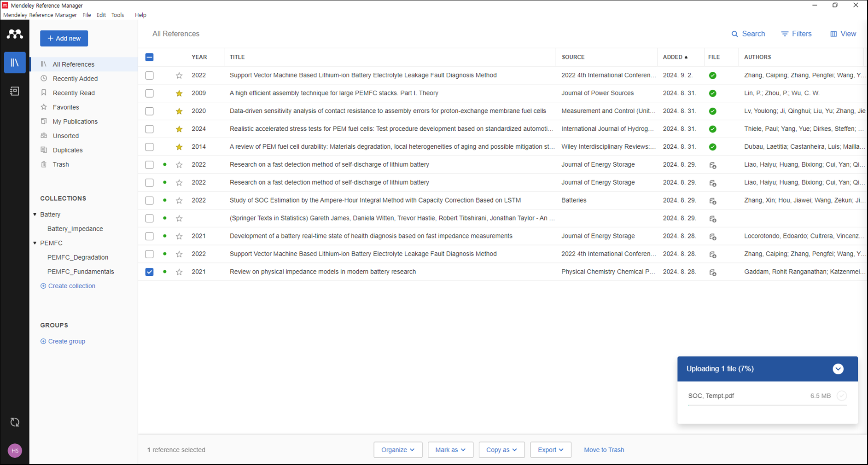Check the Data-driven sensitivity analysis row
The height and width of the screenshot is (465, 868).
[149, 111]
